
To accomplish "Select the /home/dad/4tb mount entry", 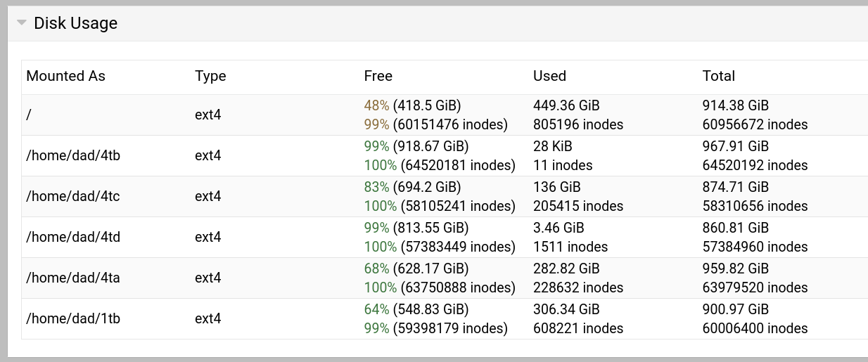I will (x=73, y=155).
